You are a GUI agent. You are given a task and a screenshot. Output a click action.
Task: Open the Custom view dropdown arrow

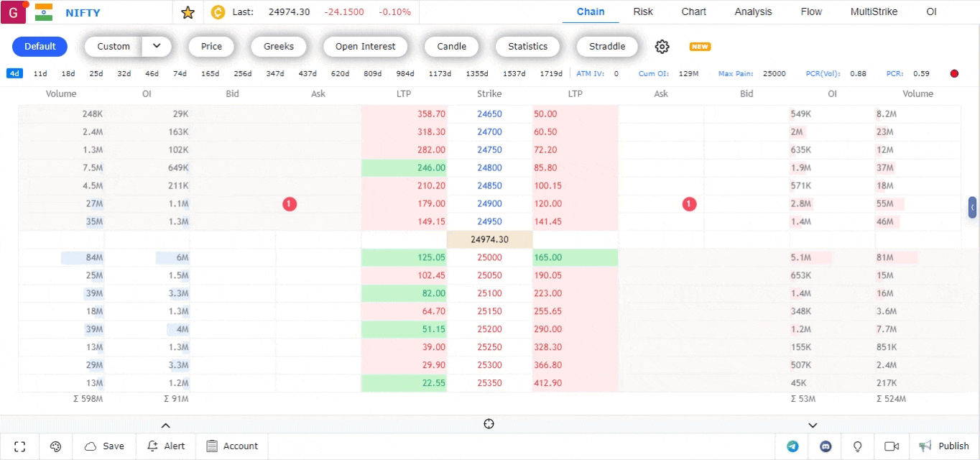tap(157, 47)
